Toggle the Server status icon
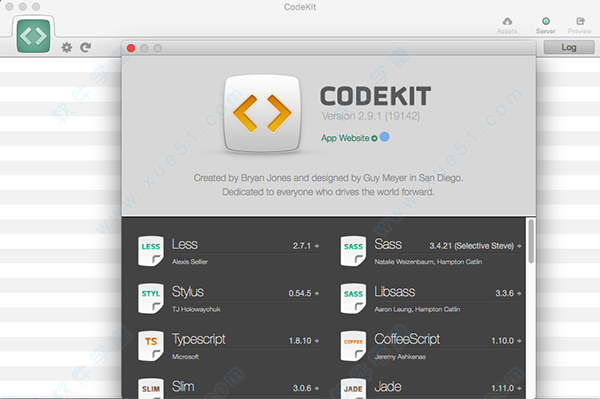Image resolution: width=600 pixels, height=399 pixels. (x=546, y=21)
